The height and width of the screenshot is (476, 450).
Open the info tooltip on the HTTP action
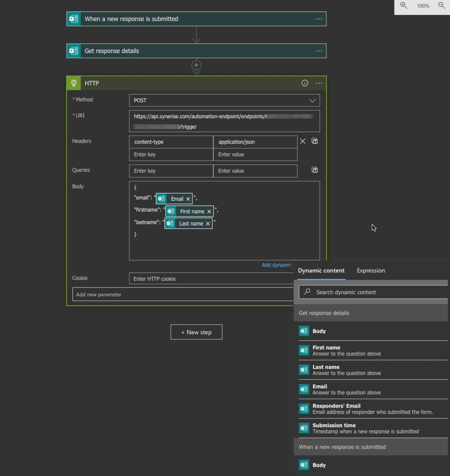tap(305, 83)
